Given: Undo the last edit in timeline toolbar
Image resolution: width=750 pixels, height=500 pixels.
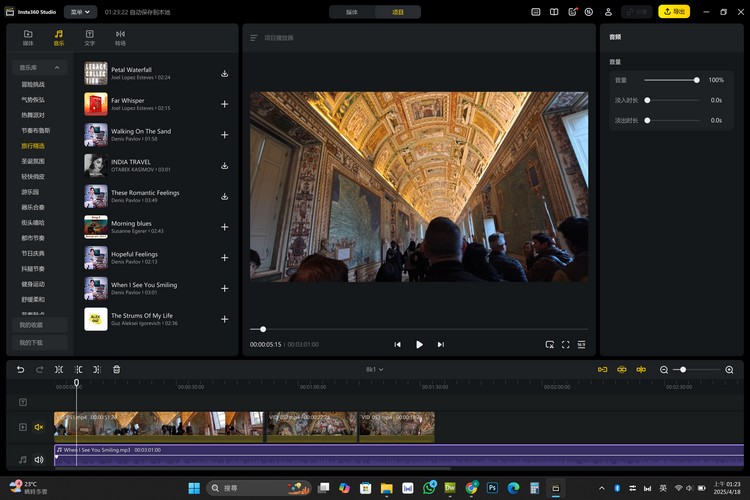Looking at the screenshot, I should (x=20, y=369).
